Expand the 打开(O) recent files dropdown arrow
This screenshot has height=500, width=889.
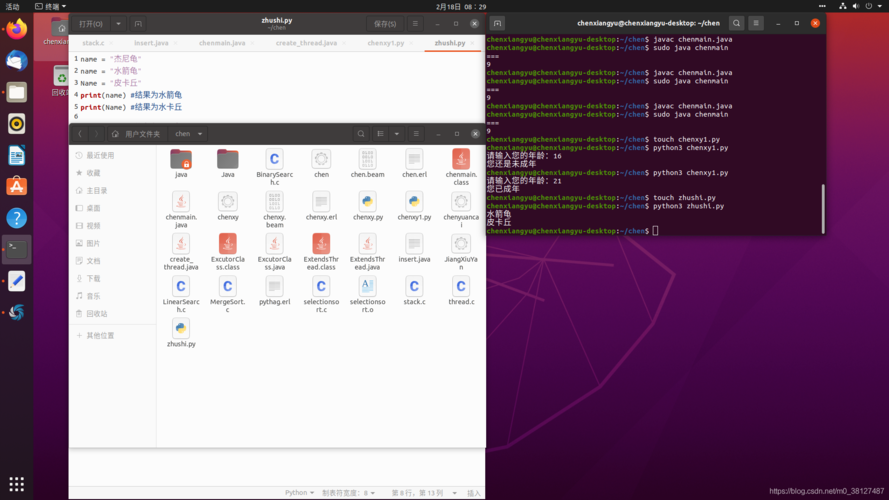pyautogui.click(x=118, y=24)
